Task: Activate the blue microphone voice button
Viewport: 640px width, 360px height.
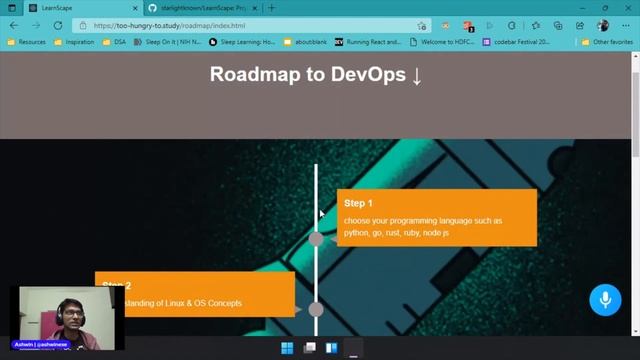Action: 605,300
